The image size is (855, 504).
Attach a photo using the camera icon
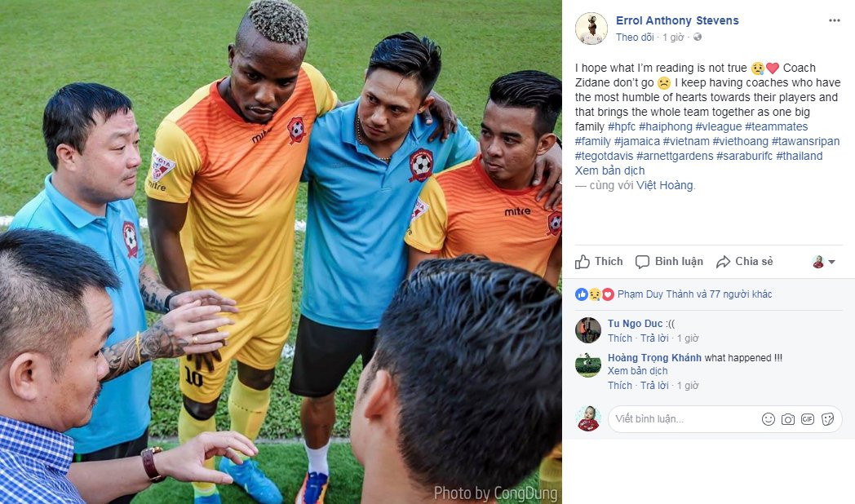point(788,419)
